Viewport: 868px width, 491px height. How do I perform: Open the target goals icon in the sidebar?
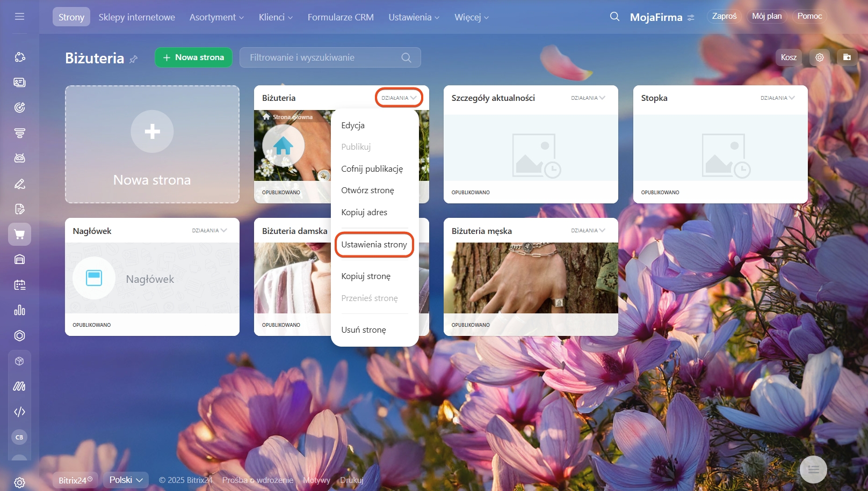pos(19,107)
